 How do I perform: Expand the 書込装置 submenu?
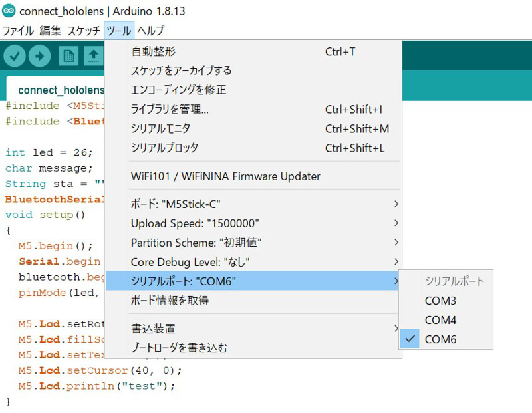(x=253, y=329)
